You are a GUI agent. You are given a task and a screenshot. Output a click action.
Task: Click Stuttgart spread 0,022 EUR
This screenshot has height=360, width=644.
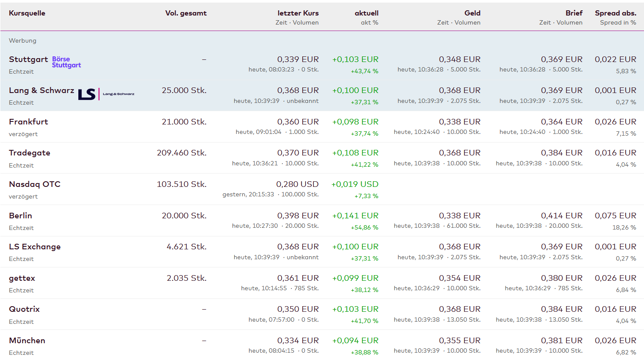click(x=616, y=59)
